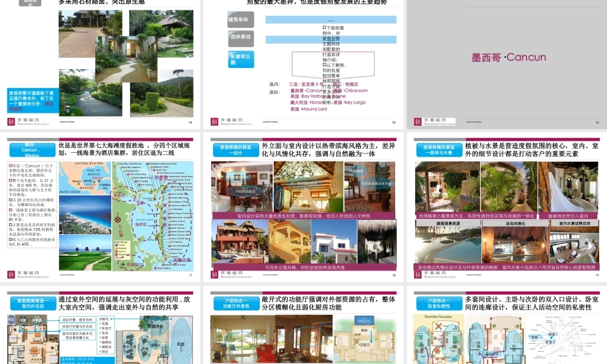Image resolution: width=607 pixels, height=364 pixels.
Task: Click the Cancun hotel zone map on slide 17
Action: (x=152, y=216)
